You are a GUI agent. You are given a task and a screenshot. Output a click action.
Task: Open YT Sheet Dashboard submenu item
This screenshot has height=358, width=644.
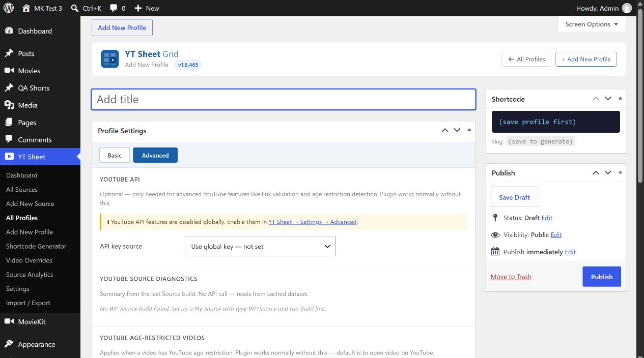pos(22,175)
